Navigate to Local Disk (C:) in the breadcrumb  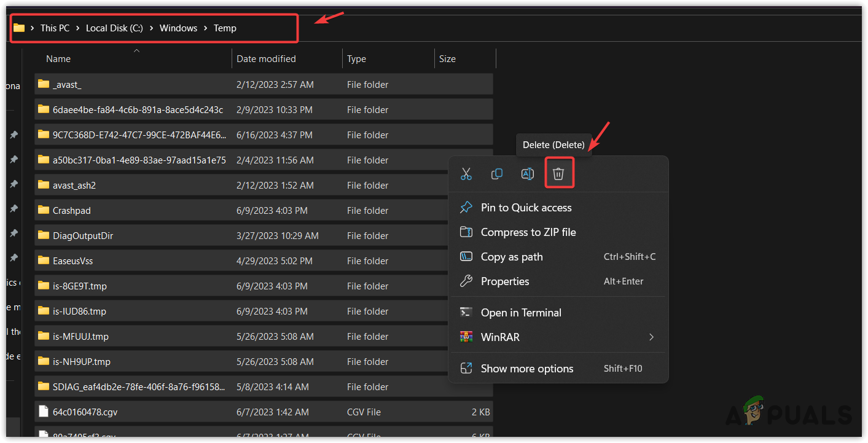(x=114, y=28)
